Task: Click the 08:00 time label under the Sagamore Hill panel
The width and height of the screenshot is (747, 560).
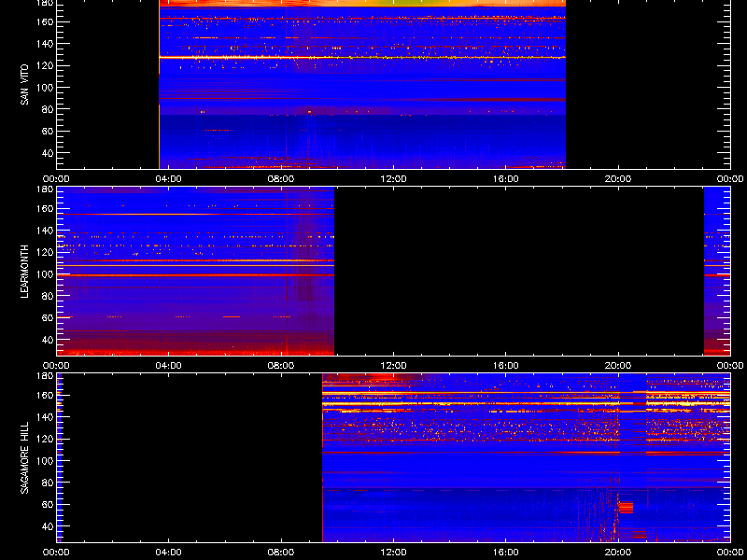Action: (x=281, y=553)
